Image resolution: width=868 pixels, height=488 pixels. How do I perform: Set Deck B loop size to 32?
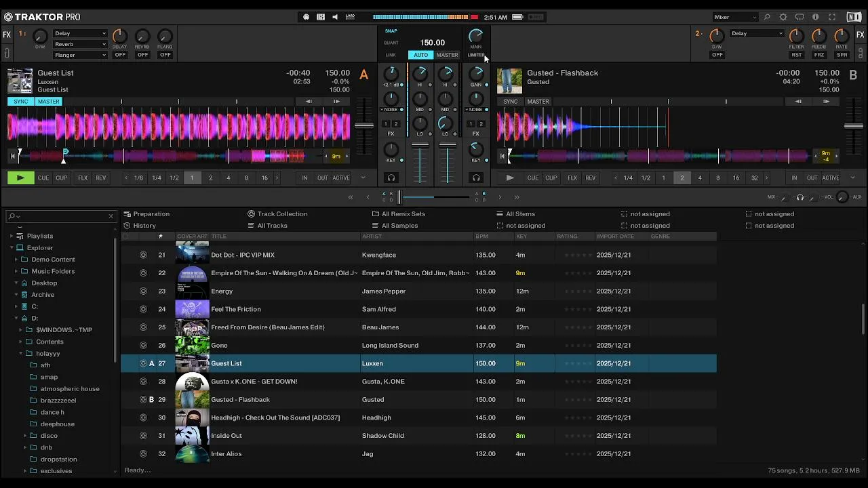[x=754, y=178]
